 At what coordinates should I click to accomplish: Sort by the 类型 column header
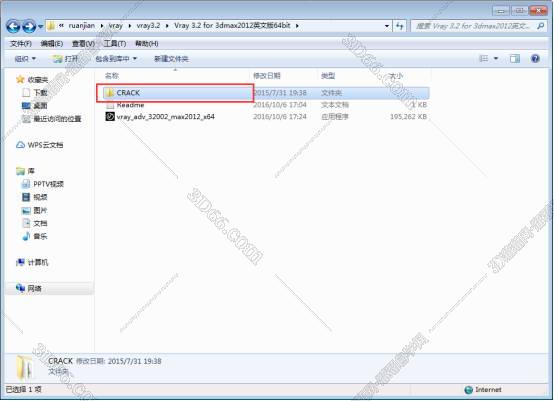pos(328,76)
